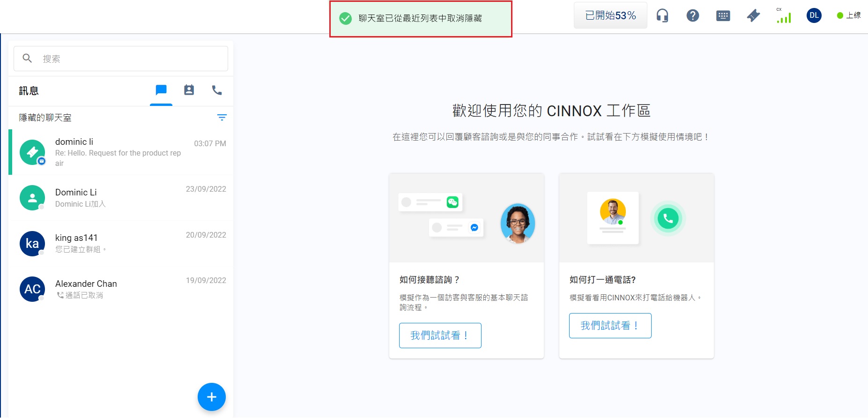Click the magnifier search icon
The image size is (868, 418).
coord(27,58)
